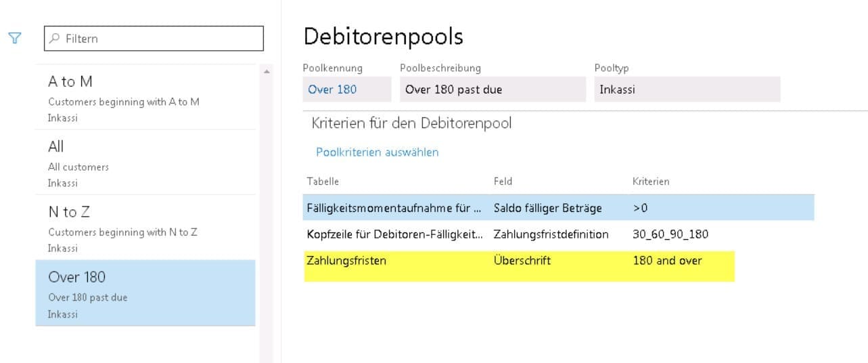Click the Feld column header
This screenshot has height=363, width=868.
[503, 181]
